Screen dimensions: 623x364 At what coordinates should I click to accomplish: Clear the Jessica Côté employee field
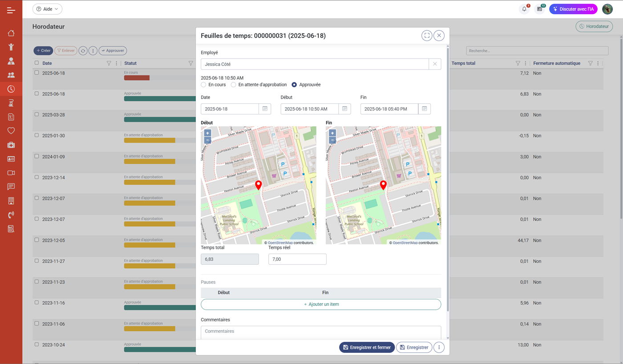[435, 64]
